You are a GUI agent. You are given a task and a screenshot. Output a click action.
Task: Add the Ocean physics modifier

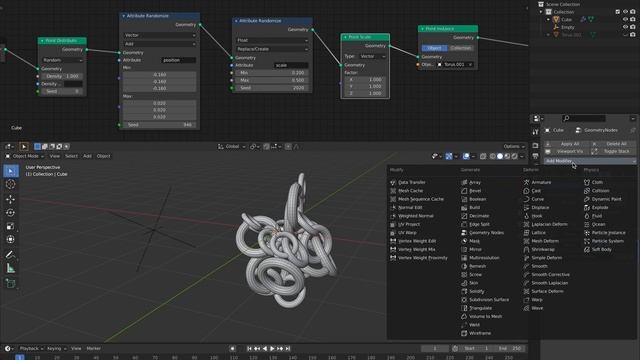(x=598, y=224)
